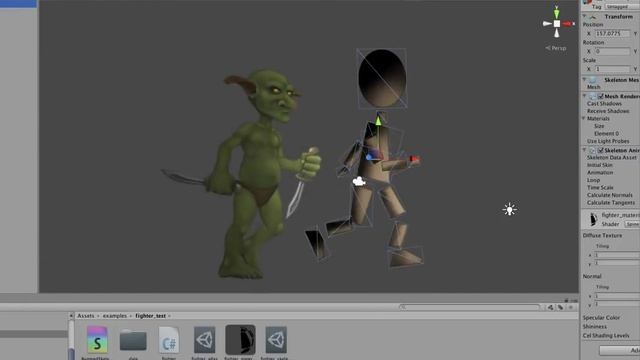
Task: Select the C# fighter script file
Action: pos(169,340)
